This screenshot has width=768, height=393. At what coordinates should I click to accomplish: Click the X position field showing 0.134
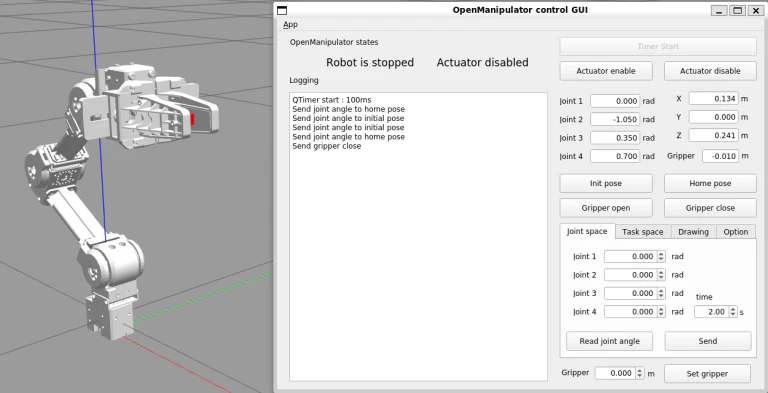(714, 98)
